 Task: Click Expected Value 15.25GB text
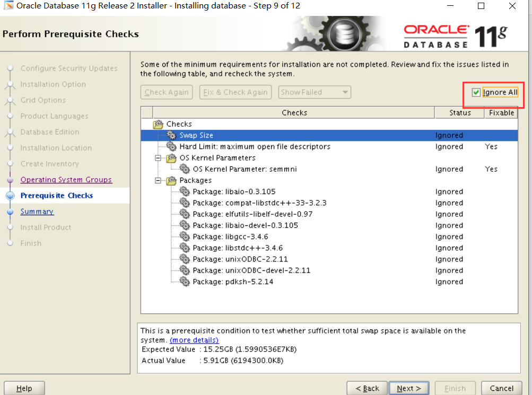219,349
